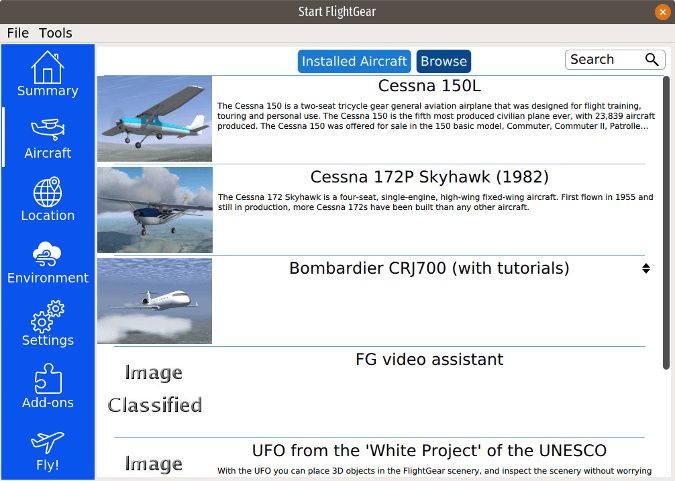Select the Cessna 172P Skyhawk thumbnail image
The width and height of the screenshot is (675, 481).
[155, 209]
